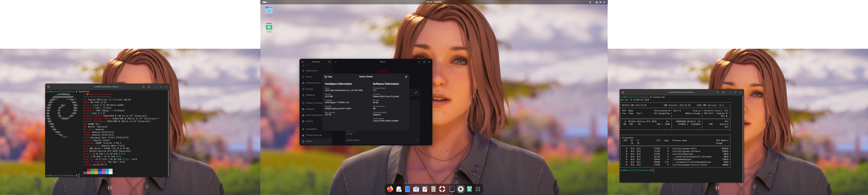Open the Trash icon in the dock
The height and width of the screenshot is (195, 868).
(x=469, y=189)
